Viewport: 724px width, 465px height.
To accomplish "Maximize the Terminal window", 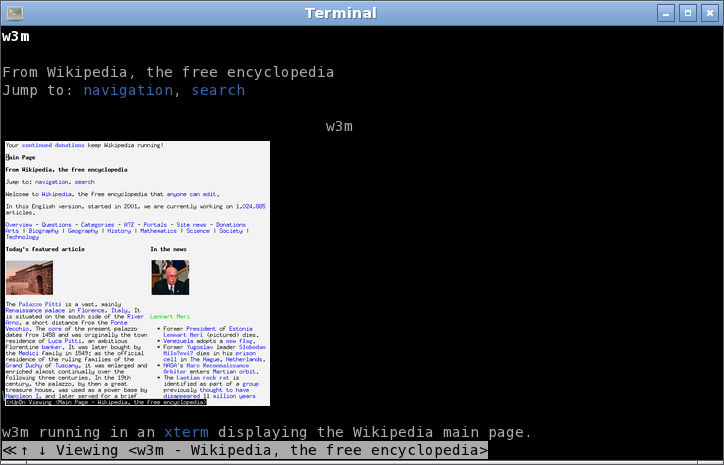I will [x=688, y=13].
